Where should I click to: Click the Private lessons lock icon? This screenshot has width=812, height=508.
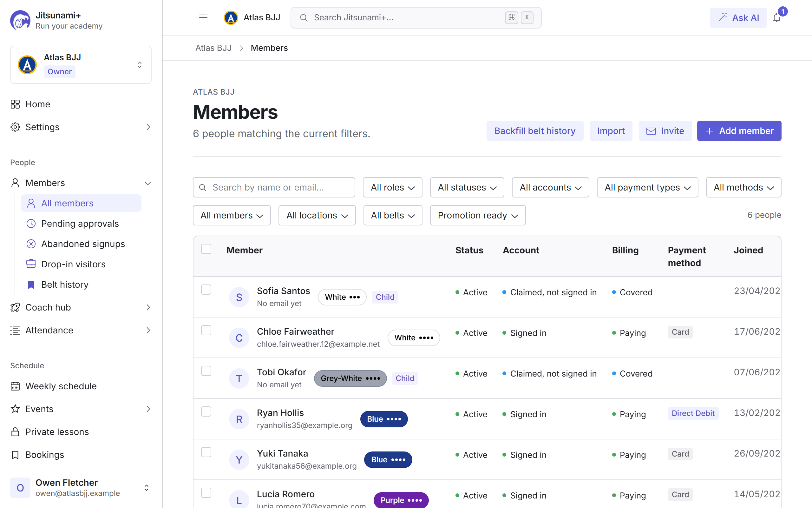pyautogui.click(x=15, y=432)
